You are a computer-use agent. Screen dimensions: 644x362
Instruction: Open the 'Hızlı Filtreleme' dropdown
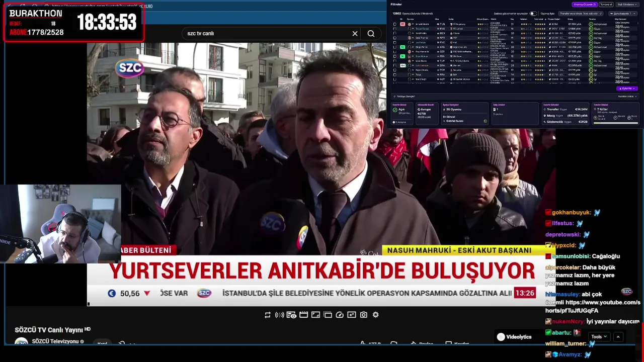tap(627, 5)
